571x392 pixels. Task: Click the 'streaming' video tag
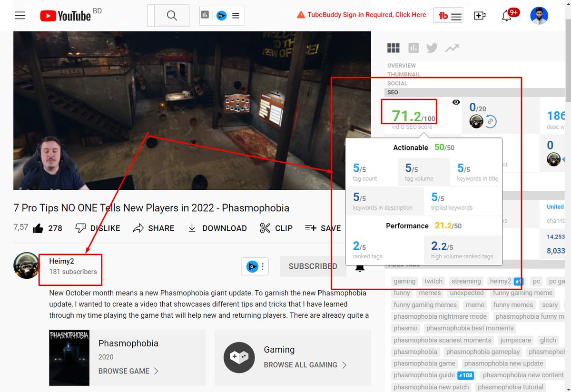466,281
